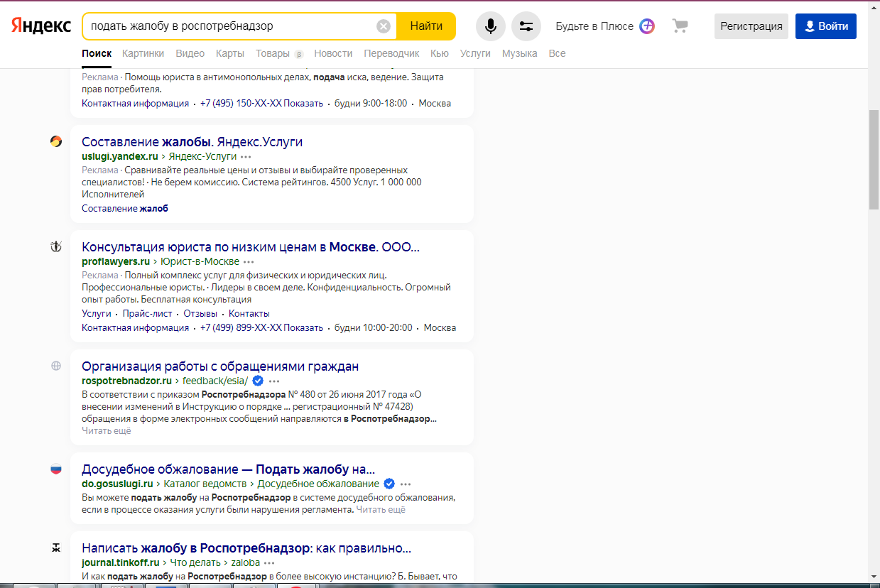The height and width of the screenshot is (588, 880).
Task: Open the Составление жалоб sitelink
Action: pos(125,208)
